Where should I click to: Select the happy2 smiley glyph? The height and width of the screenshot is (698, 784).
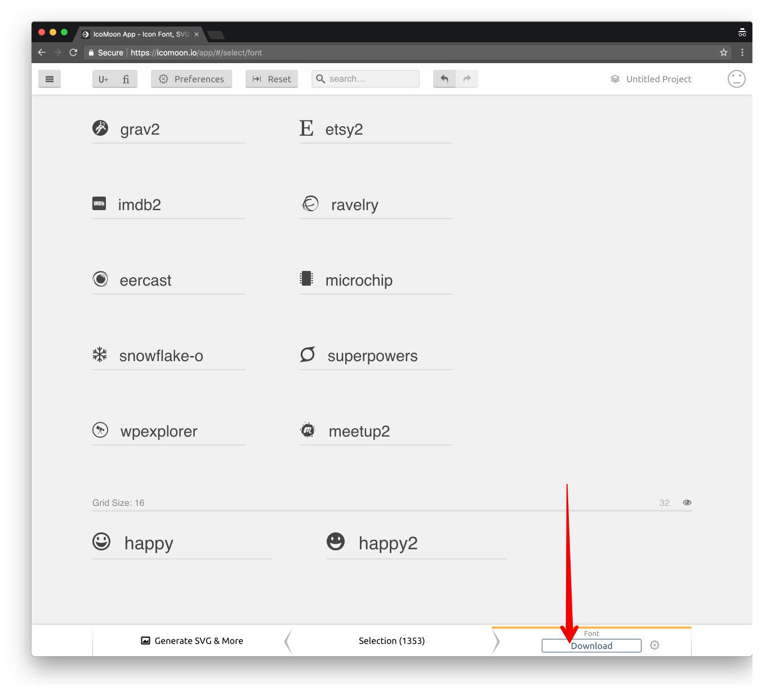coord(336,541)
